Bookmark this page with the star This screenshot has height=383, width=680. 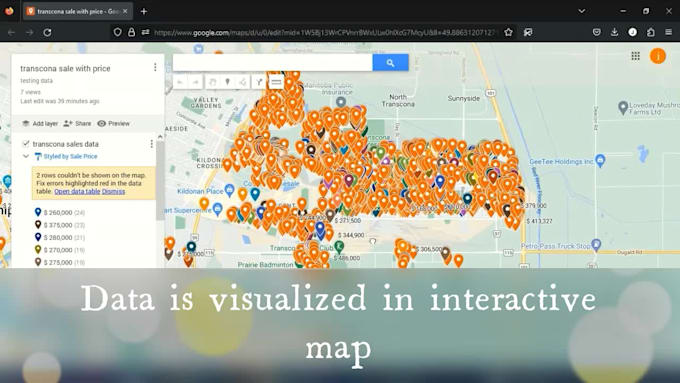508,32
